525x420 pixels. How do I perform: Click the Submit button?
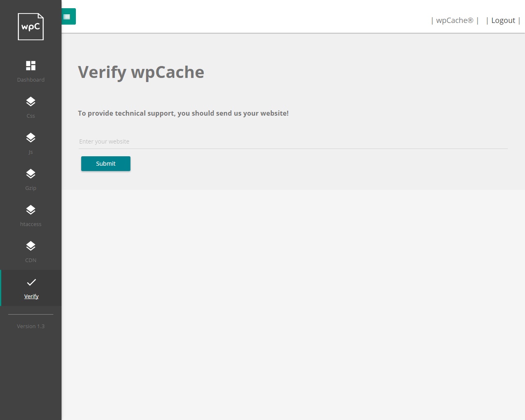106,164
